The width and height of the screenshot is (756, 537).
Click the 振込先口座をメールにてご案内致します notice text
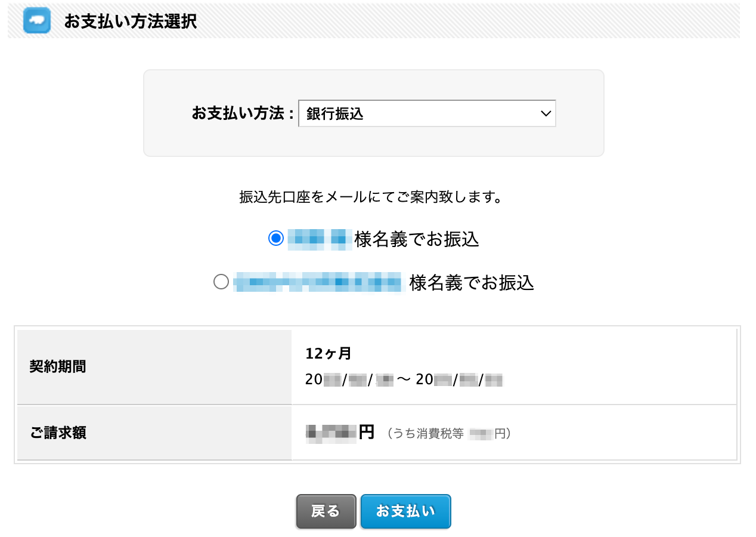coord(370,197)
